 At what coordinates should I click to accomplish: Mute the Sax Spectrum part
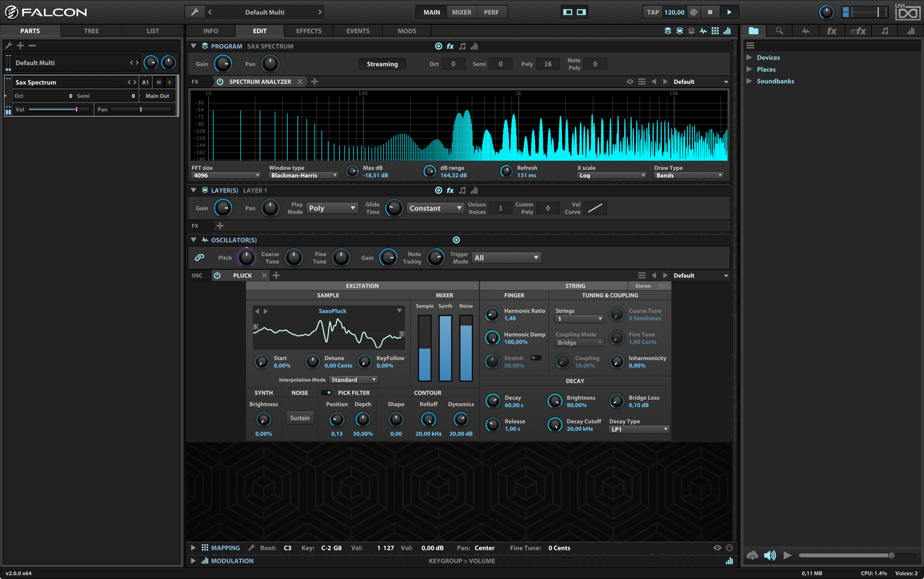click(x=159, y=82)
